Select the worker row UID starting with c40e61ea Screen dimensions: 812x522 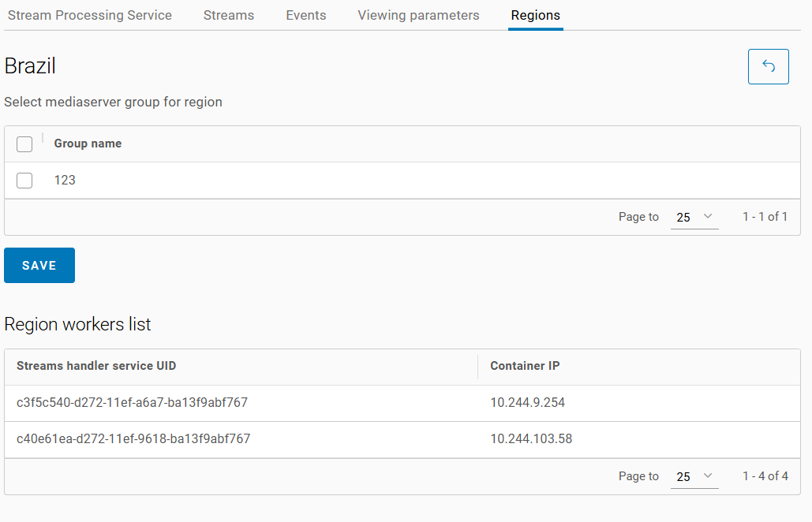(133, 439)
